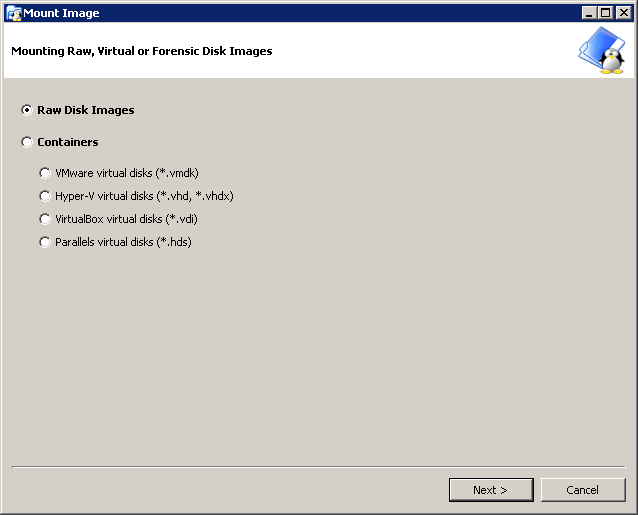638x515 pixels.
Task: Cancel the mount image wizard
Action: pyautogui.click(x=582, y=490)
